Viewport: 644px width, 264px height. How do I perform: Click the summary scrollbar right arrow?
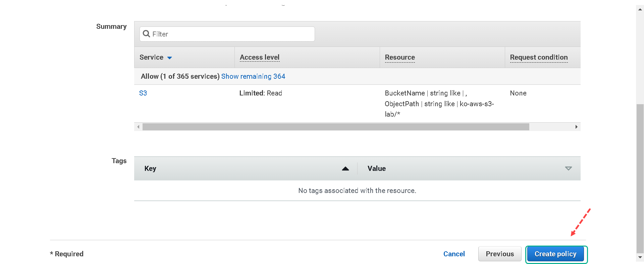[x=576, y=127]
